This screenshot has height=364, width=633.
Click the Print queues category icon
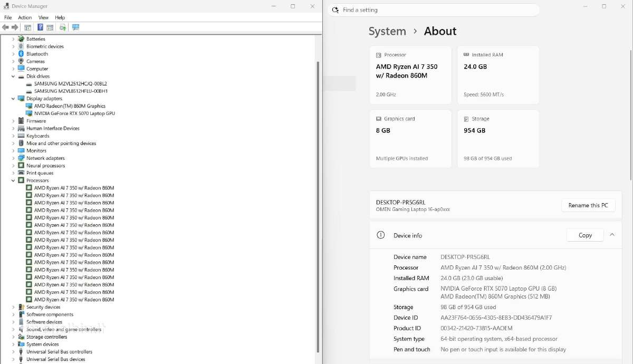click(x=21, y=173)
